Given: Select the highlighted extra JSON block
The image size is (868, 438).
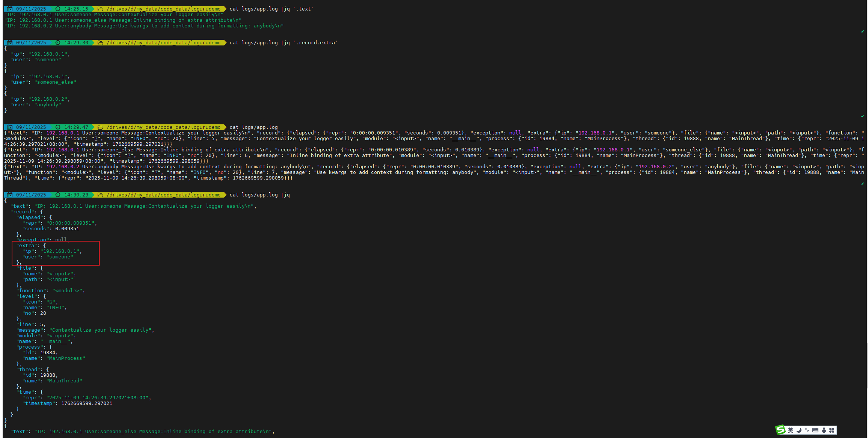Looking at the screenshot, I should tap(56, 253).
